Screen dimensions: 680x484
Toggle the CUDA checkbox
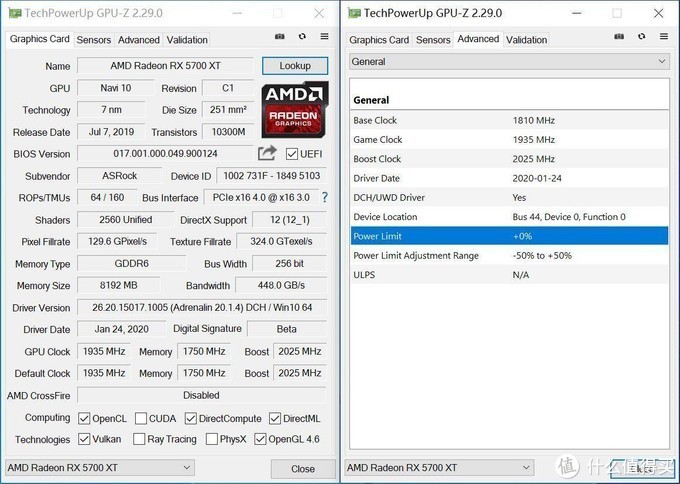[x=141, y=419]
